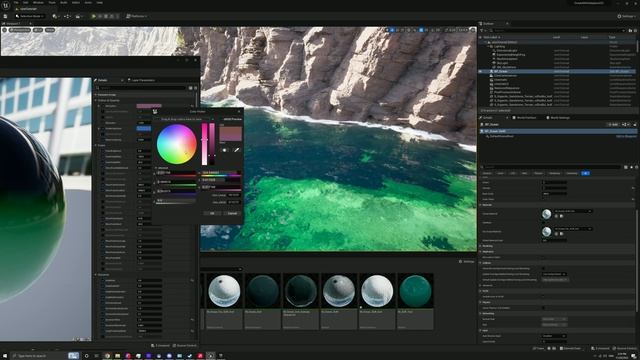Open the Platforms dropdown in the toolbar
The width and height of the screenshot is (640, 360).
point(136,16)
